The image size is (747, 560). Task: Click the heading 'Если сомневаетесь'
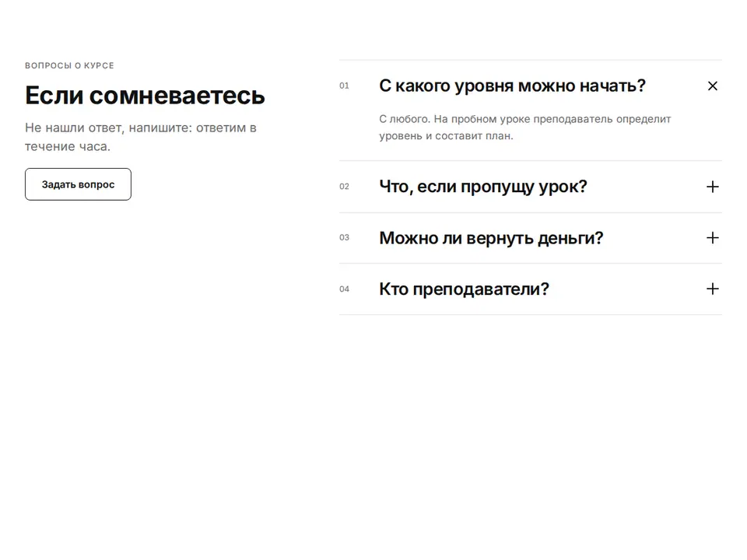tap(145, 95)
